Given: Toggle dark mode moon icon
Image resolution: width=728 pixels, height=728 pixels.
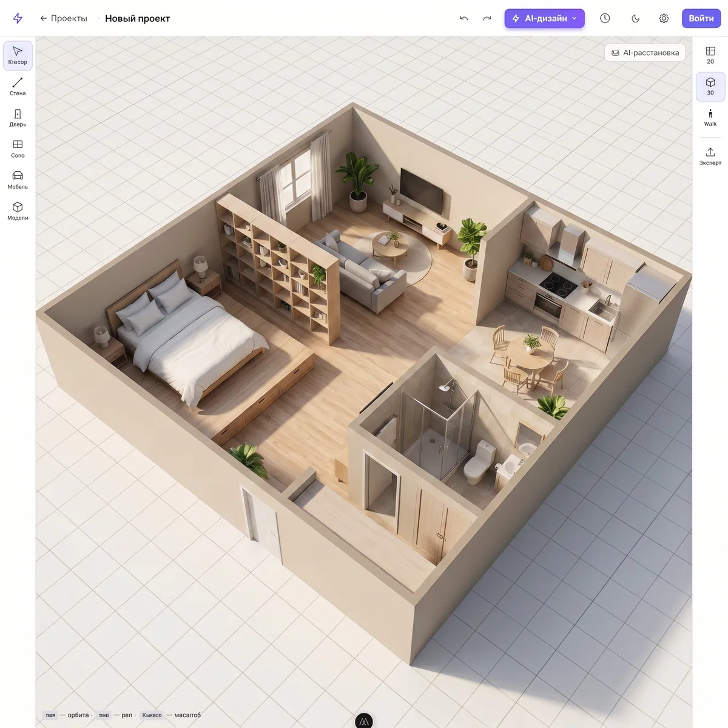Looking at the screenshot, I should click(x=635, y=18).
